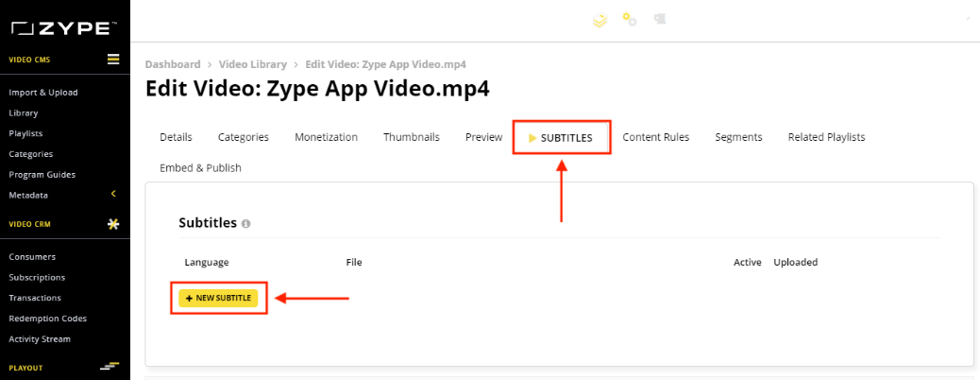Click the Uploaded column header
Screen dimensions: 980x380
click(795, 262)
